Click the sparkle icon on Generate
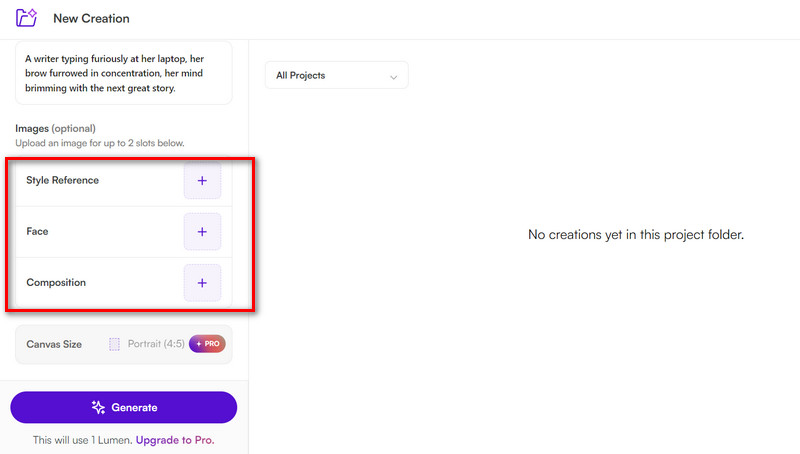Image resolution: width=800 pixels, height=454 pixels. click(98, 407)
